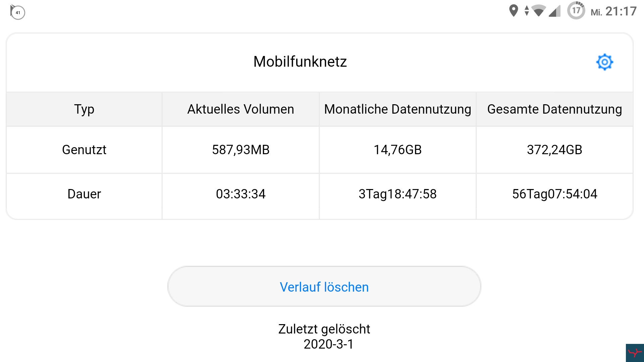The image size is (644, 362).
Task: Tap the 372,24GB total usage cell
Action: point(554,150)
